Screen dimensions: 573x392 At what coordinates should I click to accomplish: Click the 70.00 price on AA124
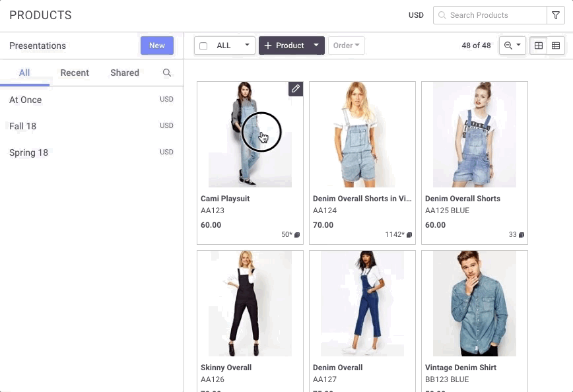pos(323,225)
